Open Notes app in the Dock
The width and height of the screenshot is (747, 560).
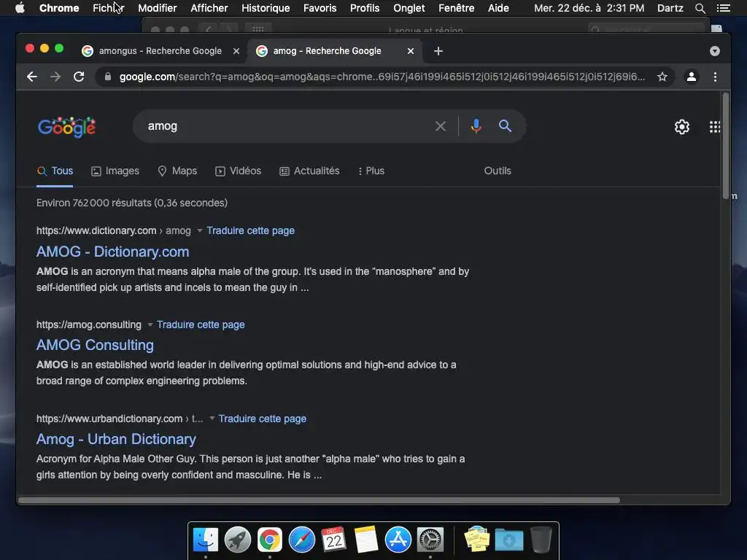point(366,540)
